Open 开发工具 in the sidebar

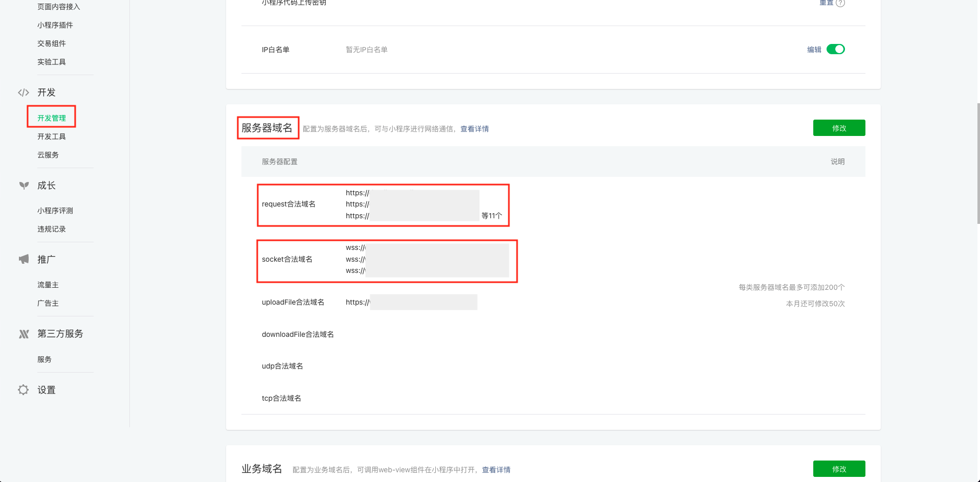tap(52, 136)
